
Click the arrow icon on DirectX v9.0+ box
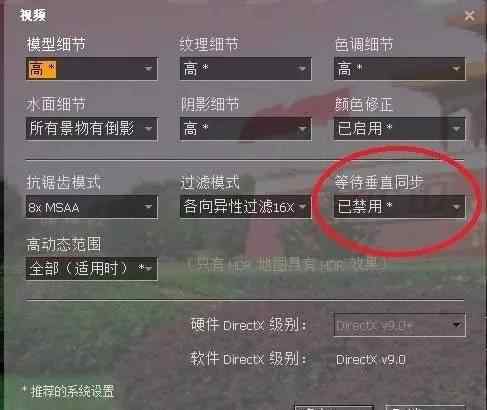[456, 324]
